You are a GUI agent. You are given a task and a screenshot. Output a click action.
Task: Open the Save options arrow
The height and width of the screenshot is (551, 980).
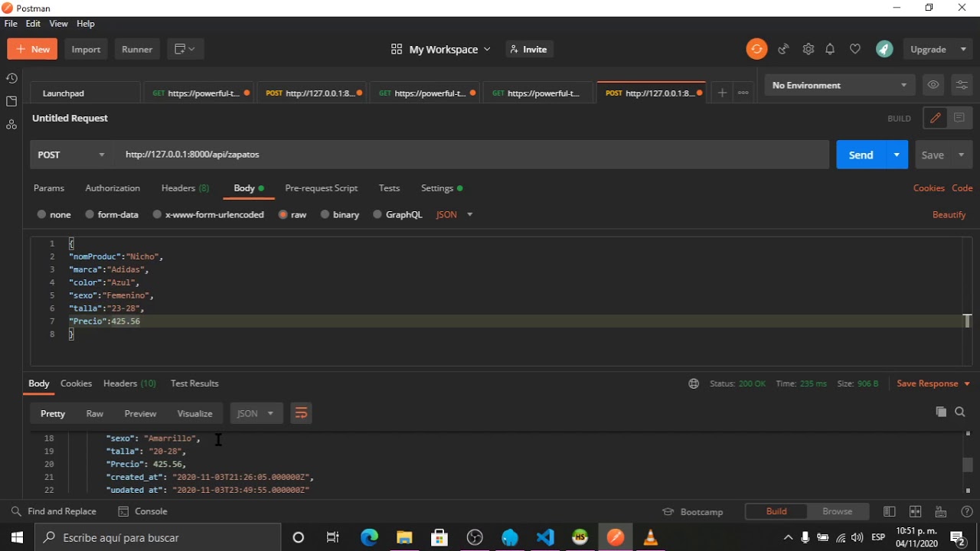(x=962, y=155)
